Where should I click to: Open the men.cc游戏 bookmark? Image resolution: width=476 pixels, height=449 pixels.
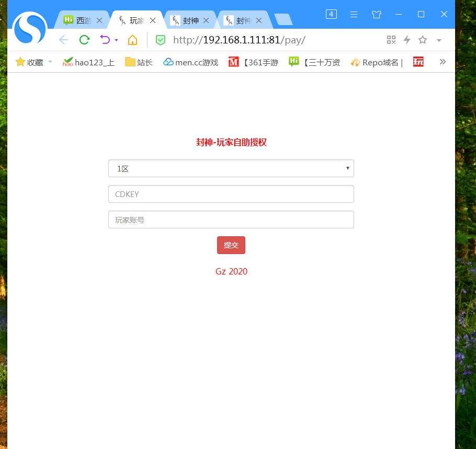click(x=191, y=62)
